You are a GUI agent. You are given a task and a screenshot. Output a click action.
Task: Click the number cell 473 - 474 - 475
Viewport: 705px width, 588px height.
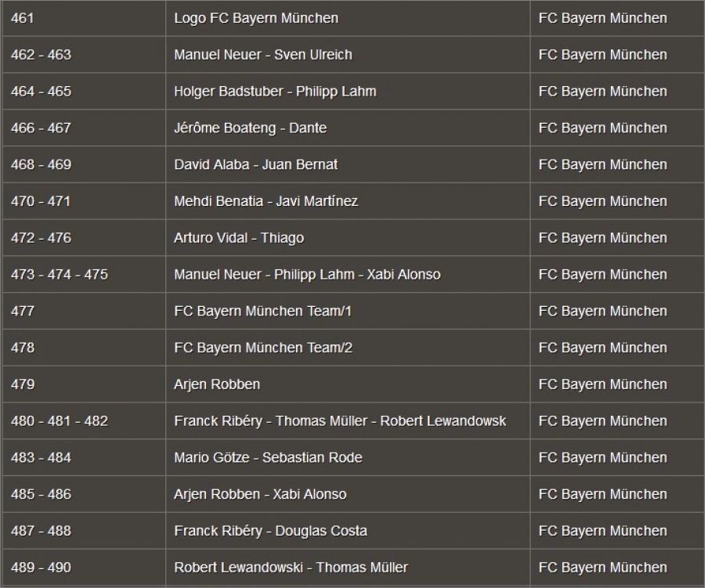click(x=60, y=275)
